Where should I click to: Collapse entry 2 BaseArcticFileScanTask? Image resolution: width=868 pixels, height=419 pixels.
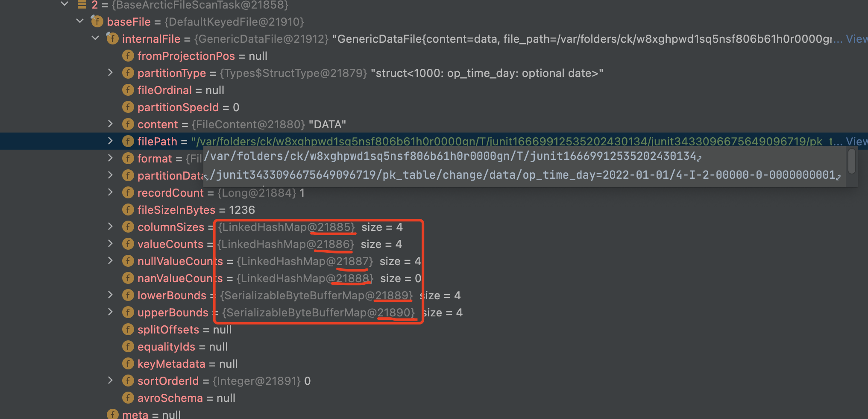(x=64, y=4)
